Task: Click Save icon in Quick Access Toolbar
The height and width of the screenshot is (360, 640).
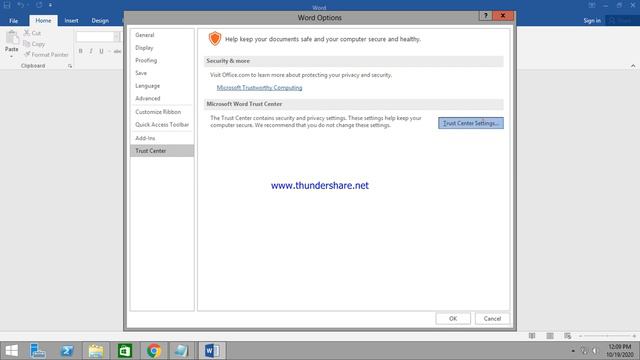Action: point(7,5)
